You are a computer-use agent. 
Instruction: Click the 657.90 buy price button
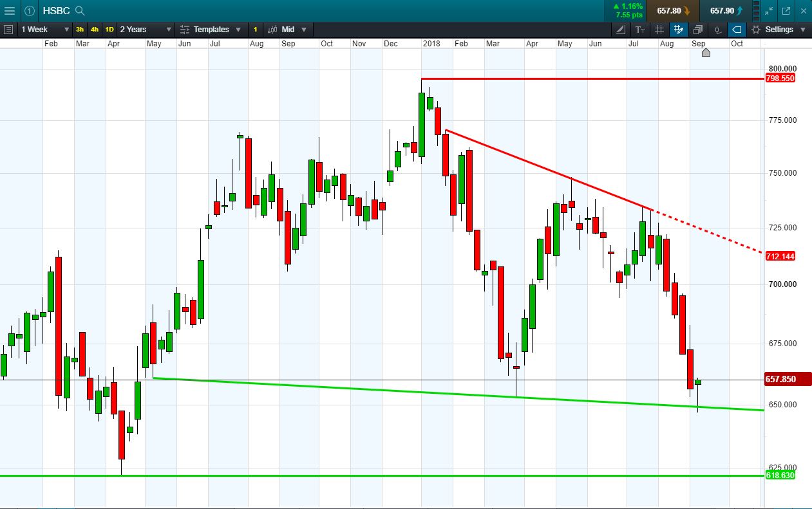727,10
